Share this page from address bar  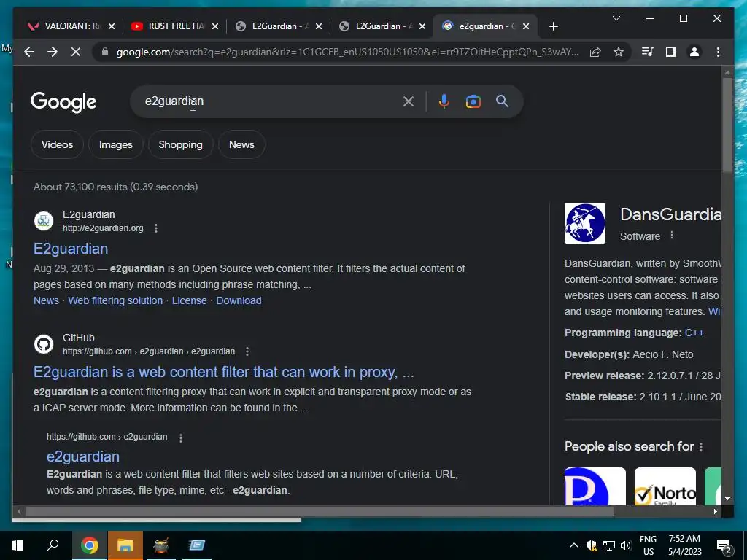coord(595,52)
